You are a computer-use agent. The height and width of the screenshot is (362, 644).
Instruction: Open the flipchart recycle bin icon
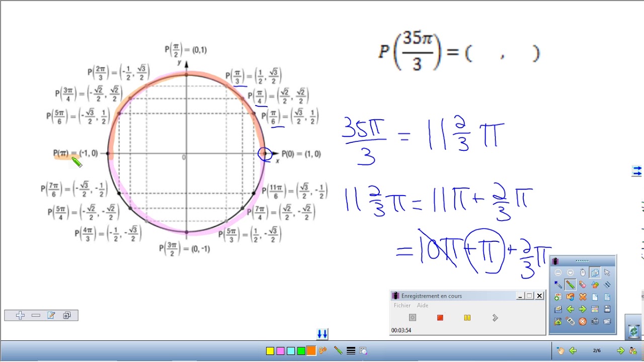(633, 331)
